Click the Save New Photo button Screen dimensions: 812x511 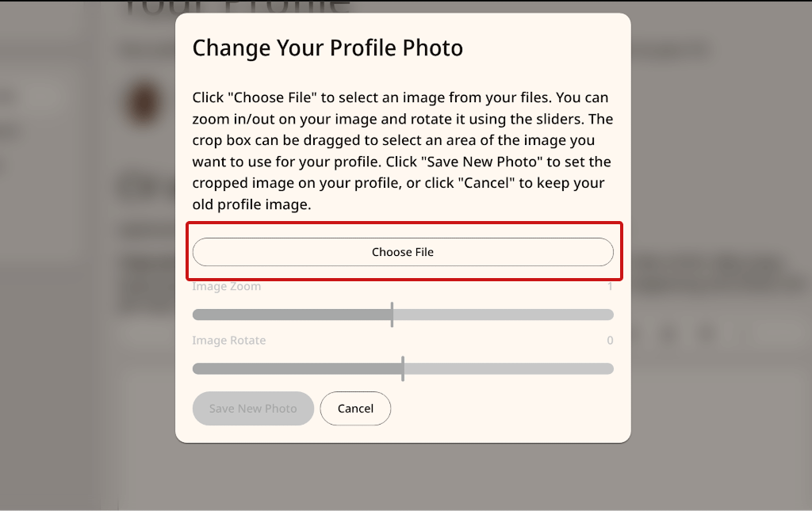(253, 408)
